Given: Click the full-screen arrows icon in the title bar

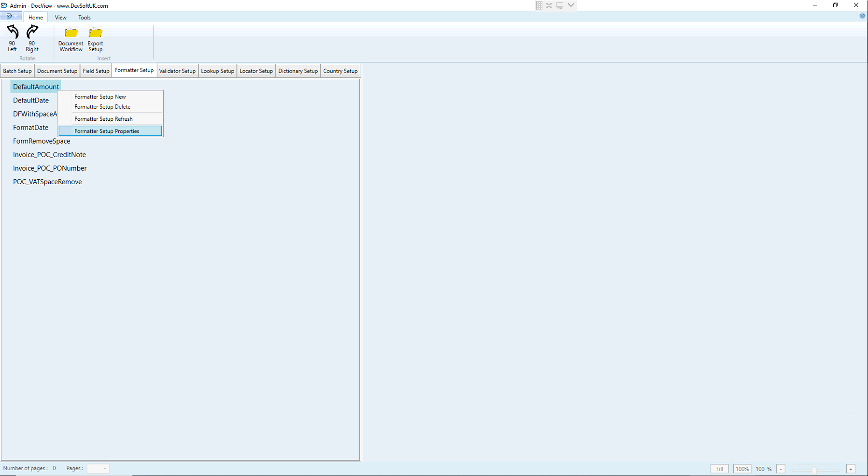Looking at the screenshot, I should pos(549,5).
